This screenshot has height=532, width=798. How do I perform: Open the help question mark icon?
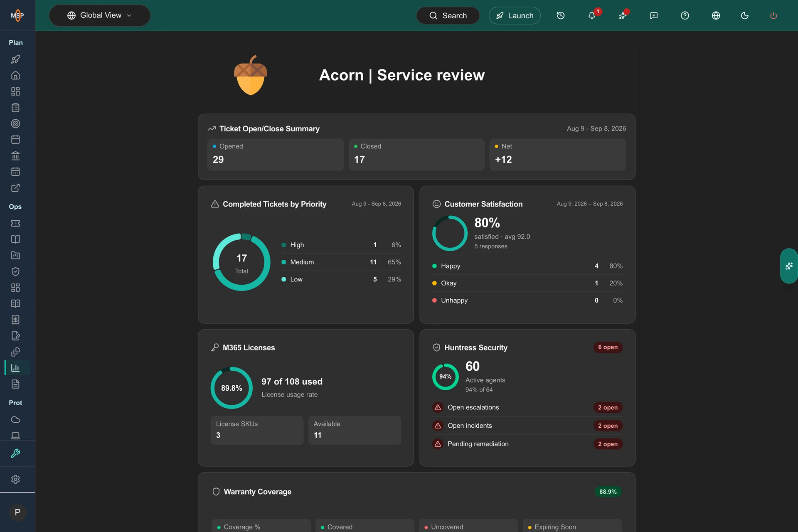click(685, 15)
